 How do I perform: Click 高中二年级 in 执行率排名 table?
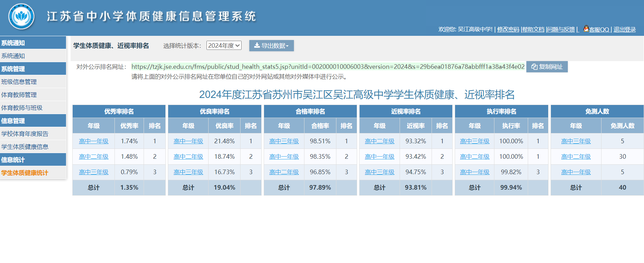475,157
